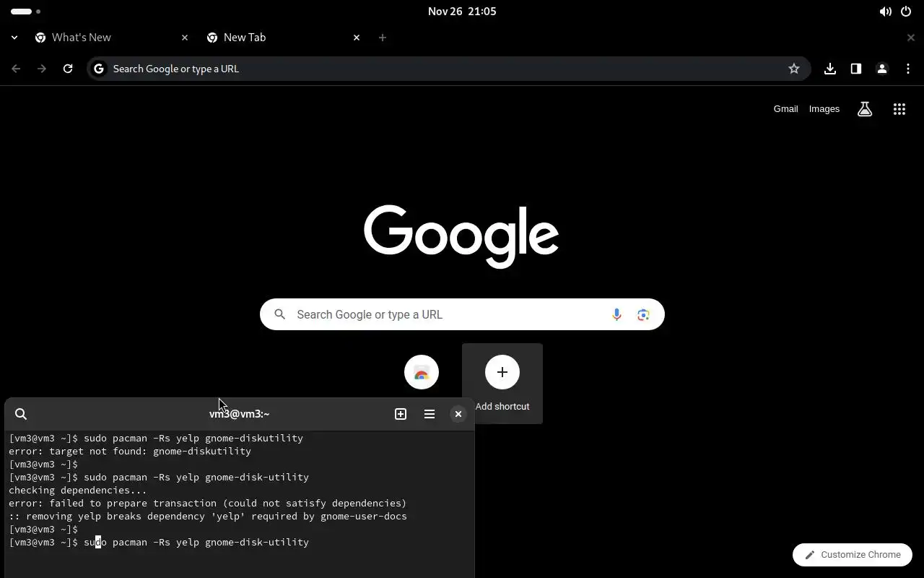Viewport: 924px width, 578px height.
Task: Open the Chrome downloads icon
Action: click(x=830, y=69)
